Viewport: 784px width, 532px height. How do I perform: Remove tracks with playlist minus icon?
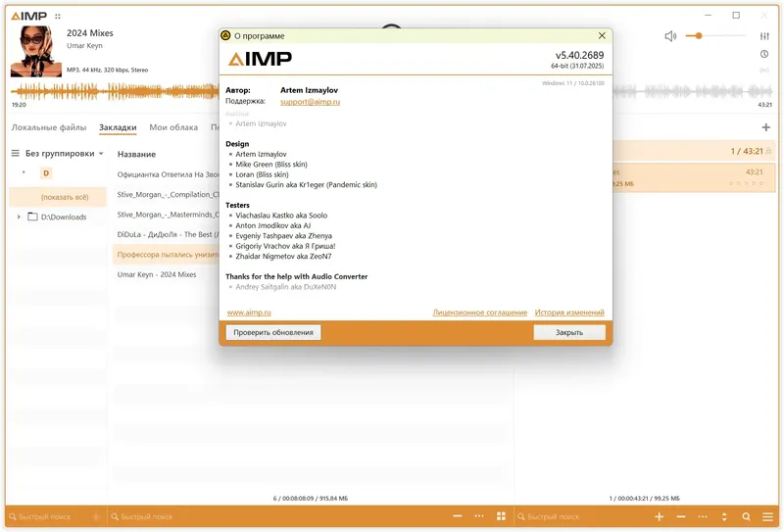pos(681,516)
